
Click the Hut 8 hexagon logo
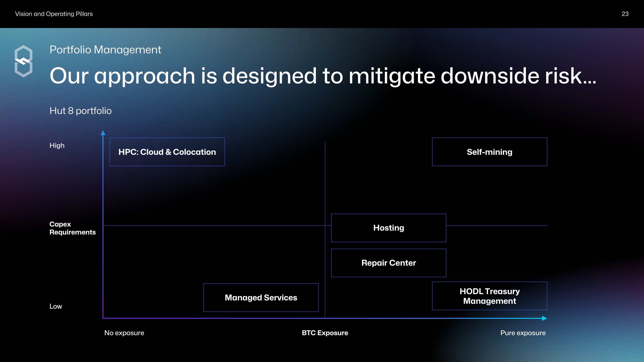click(x=23, y=61)
